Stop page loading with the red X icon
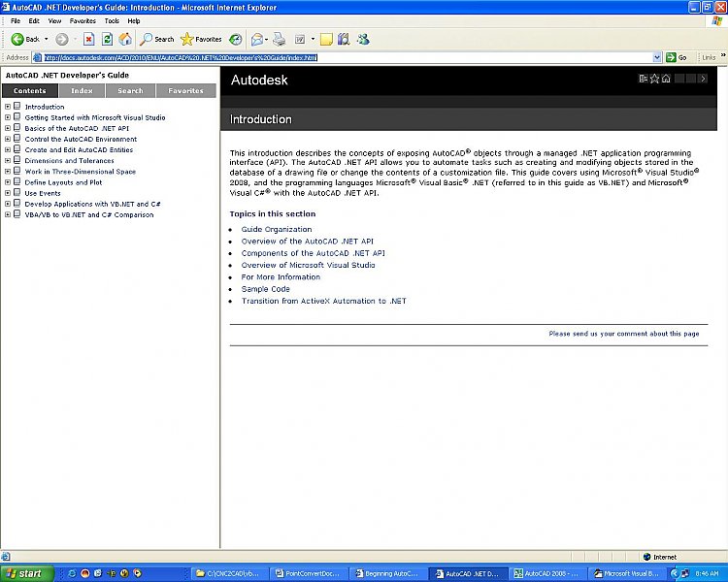 [88, 40]
